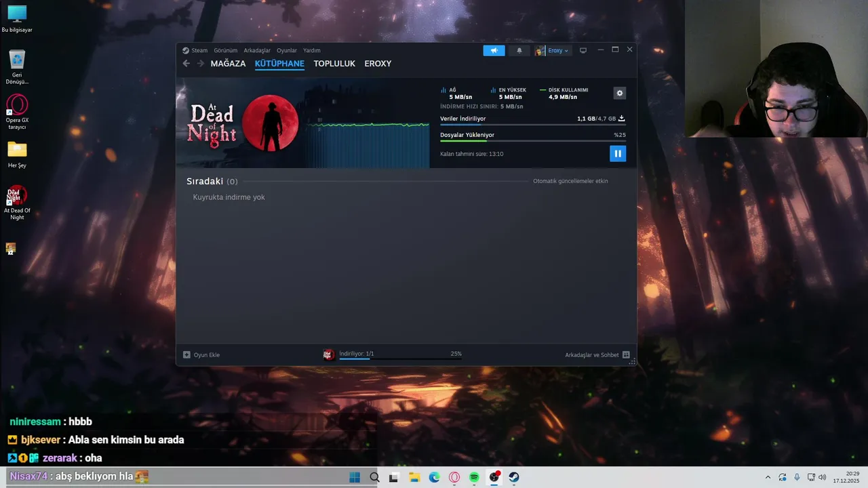The height and width of the screenshot is (488, 868).
Task: Click the Otomatik güncellemeler etkin text
Action: (570, 181)
